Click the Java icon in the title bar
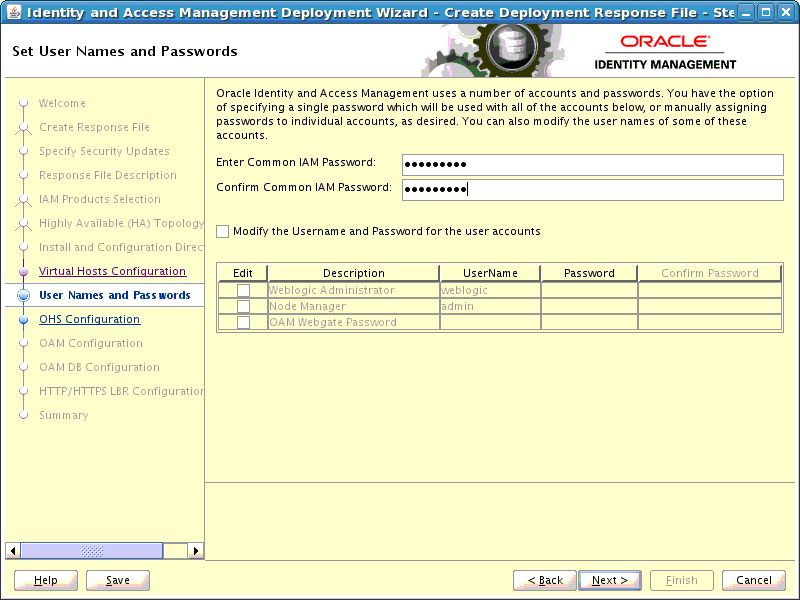800x600 pixels. coord(14,12)
